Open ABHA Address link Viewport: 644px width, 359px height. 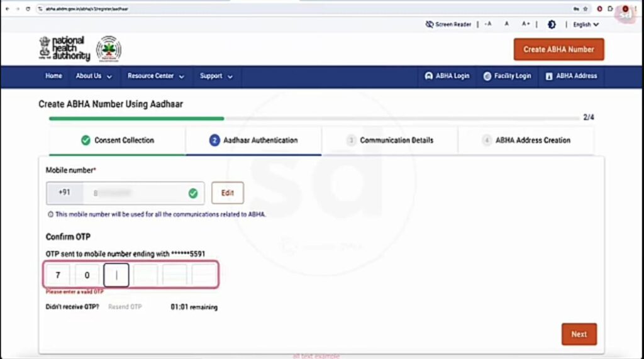pyautogui.click(x=571, y=76)
